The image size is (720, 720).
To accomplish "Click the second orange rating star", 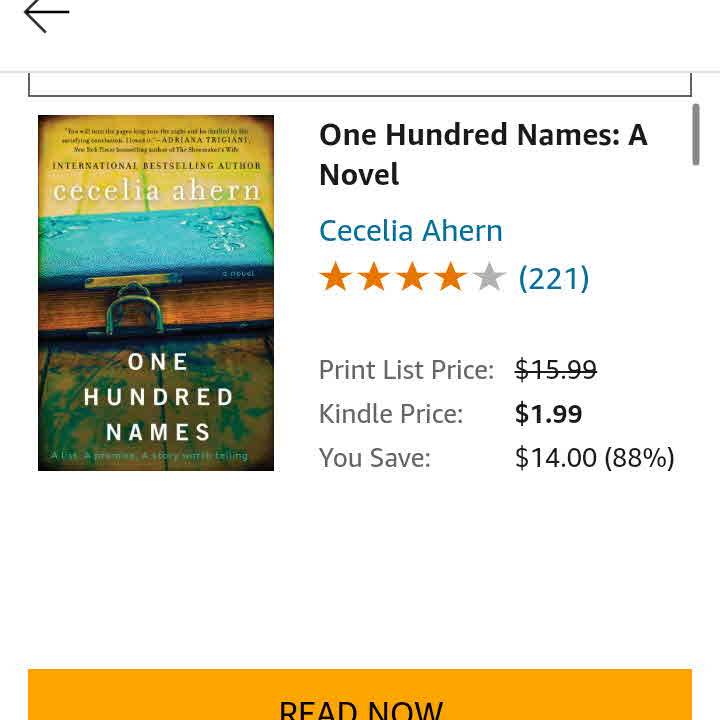I will tap(373, 278).
